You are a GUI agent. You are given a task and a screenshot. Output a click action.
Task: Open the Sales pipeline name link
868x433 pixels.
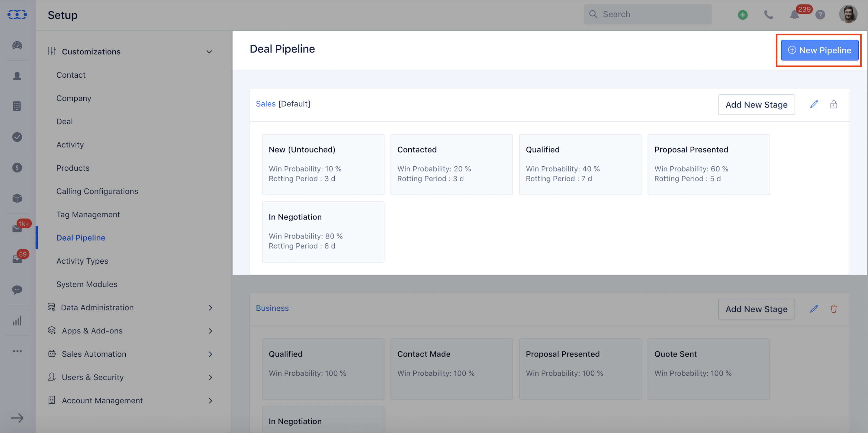tap(265, 104)
